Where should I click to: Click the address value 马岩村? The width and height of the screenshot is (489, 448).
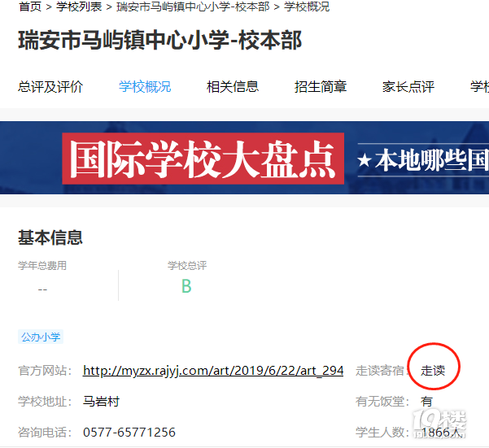[101, 402]
